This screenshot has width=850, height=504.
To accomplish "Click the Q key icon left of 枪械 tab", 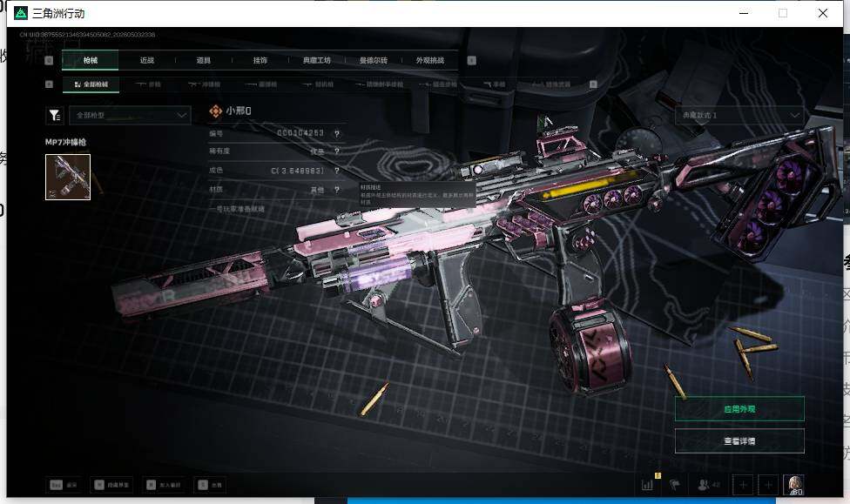I will 49,61.
